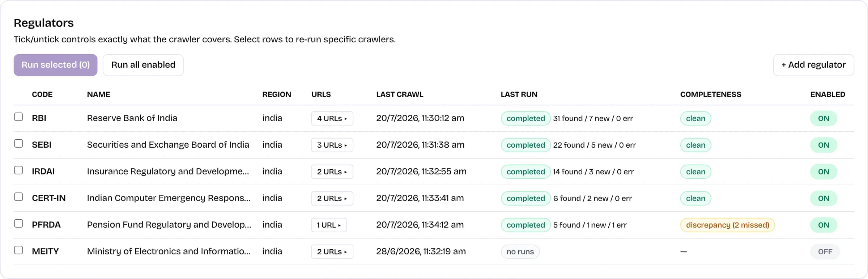Select the PFRDA row checkbox
The width and height of the screenshot is (868, 279).
[x=18, y=224]
